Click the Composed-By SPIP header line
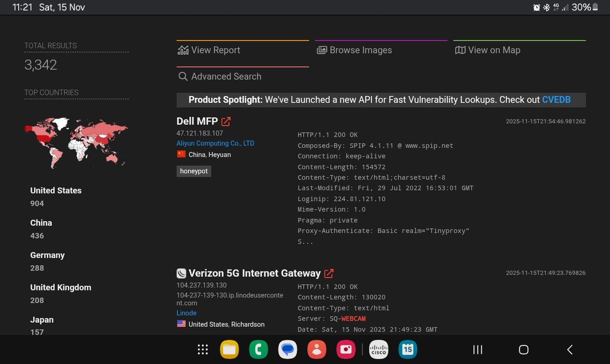The height and width of the screenshot is (364, 610). (x=375, y=145)
